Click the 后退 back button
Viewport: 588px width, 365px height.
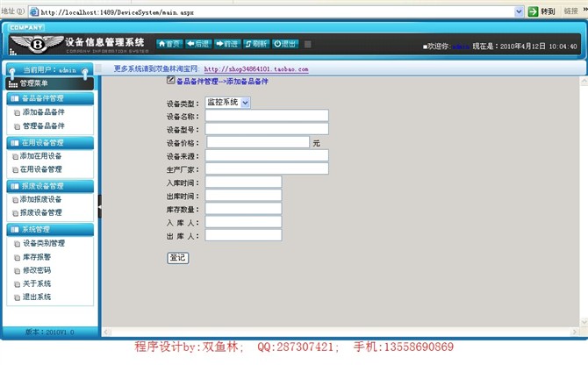click(x=197, y=44)
